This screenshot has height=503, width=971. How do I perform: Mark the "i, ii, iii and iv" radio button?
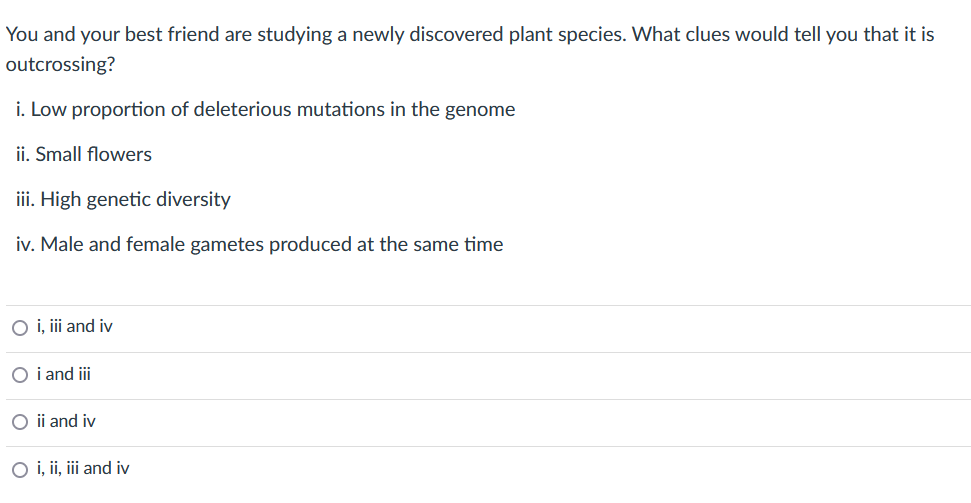[x=20, y=468]
